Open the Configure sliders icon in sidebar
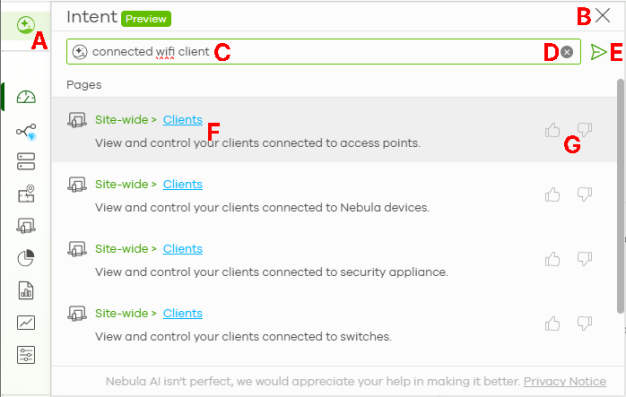This screenshot has width=626, height=397. click(x=26, y=355)
